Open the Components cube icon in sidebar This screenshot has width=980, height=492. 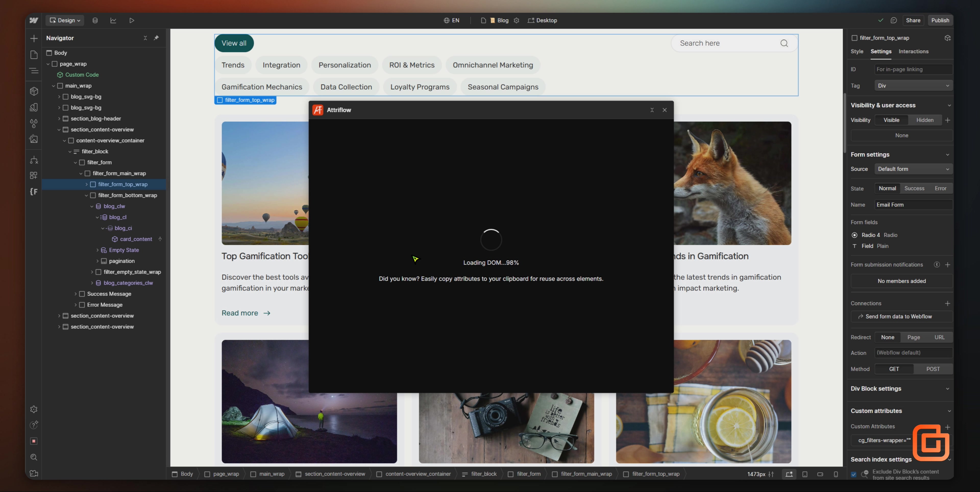[x=34, y=91]
